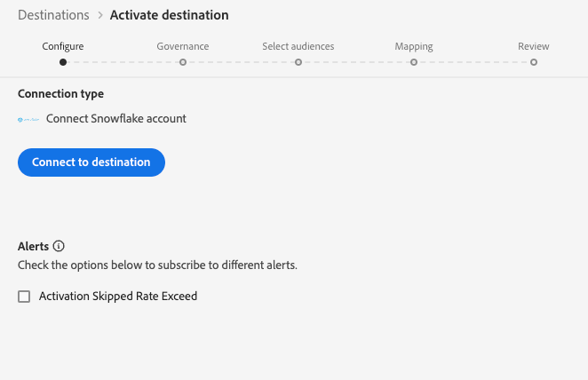Switch to the Mapping step label
Image resolution: width=588 pixels, height=380 pixels.
tap(414, 46)
